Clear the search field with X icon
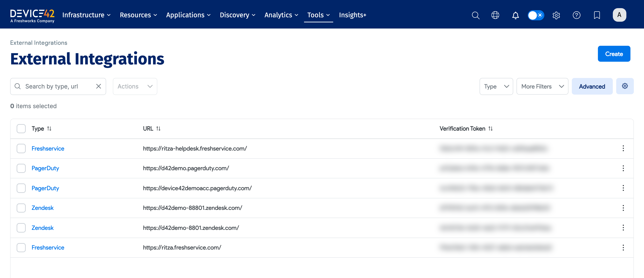Image resolution: width=644 pixels, height=278 pixels. [98, 86]
